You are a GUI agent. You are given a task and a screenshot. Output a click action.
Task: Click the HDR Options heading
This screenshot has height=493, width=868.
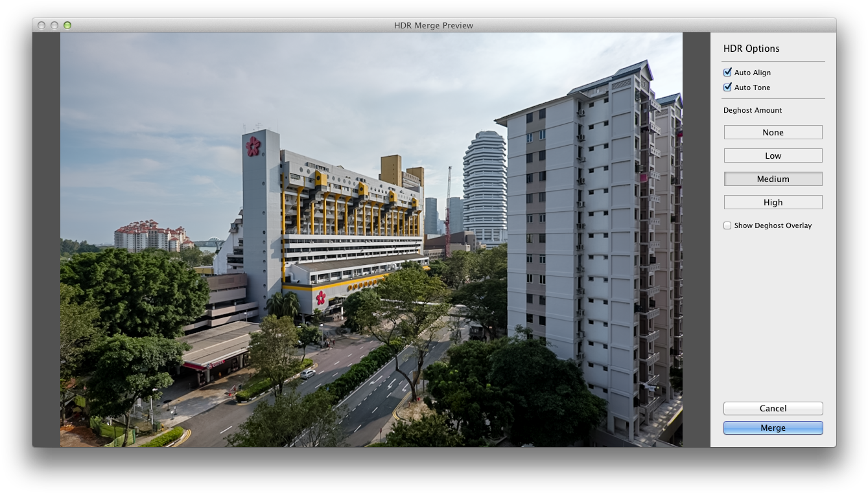751,49
